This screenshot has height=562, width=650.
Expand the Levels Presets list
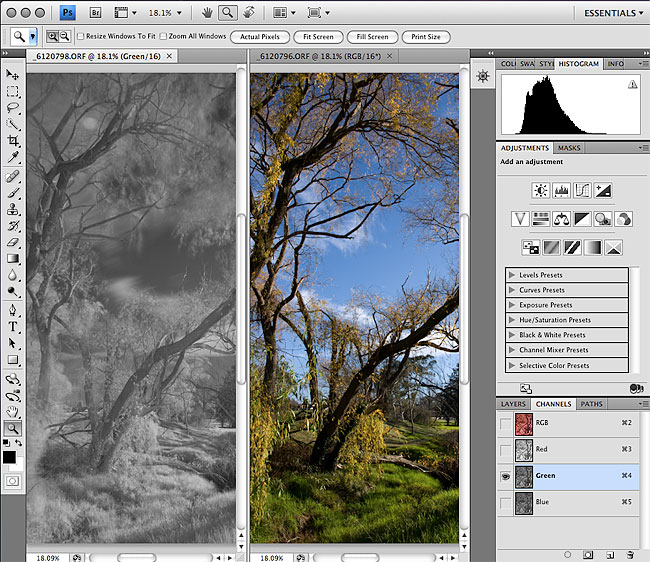coord(512,275)
